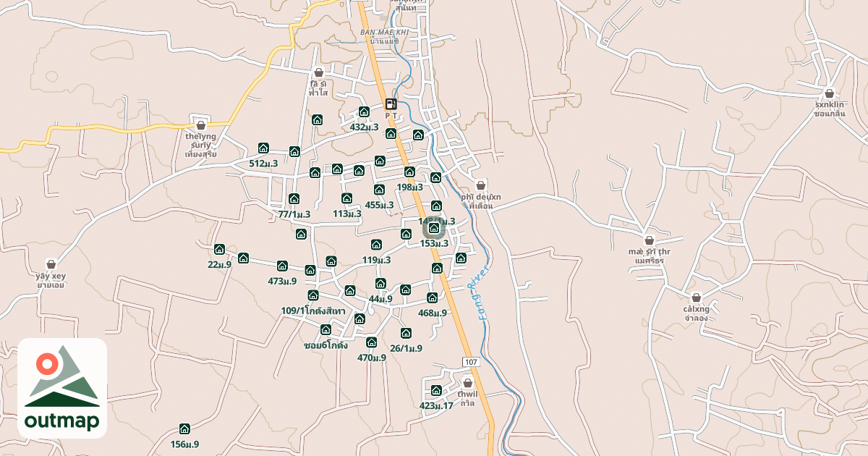Image resolution: width=868 pixels, height=456 pixels.
Task: Click the 153ม.3 text label
Action: point(434,243)
